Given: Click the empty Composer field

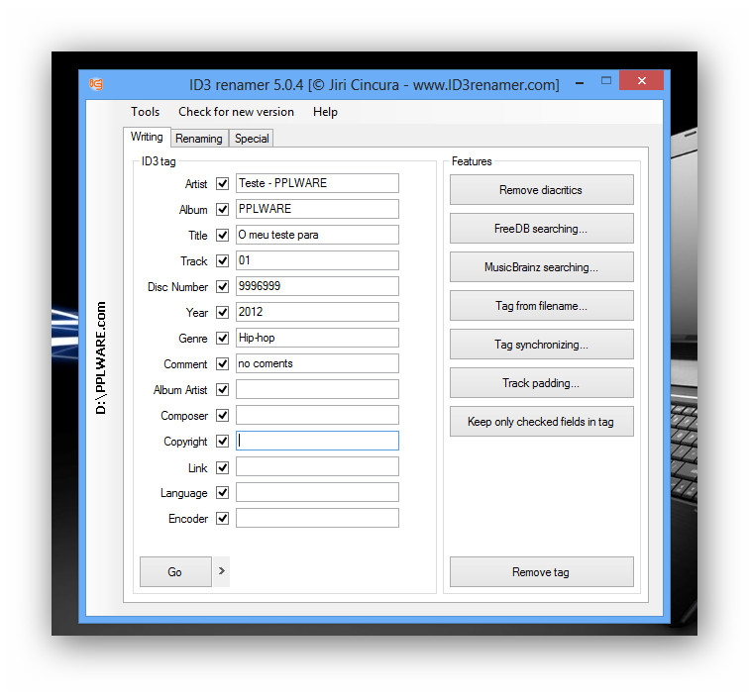Looking at the screenshot, I should click(x=317, y=416).
